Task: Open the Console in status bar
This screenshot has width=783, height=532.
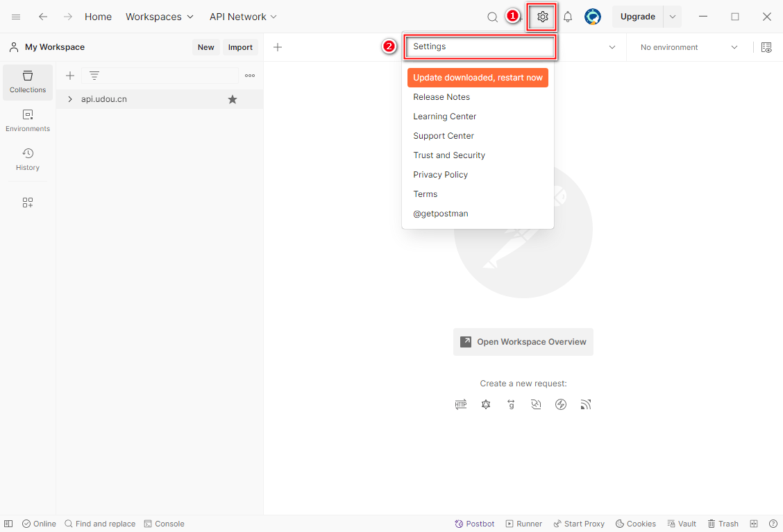Action: click(165, 524)
